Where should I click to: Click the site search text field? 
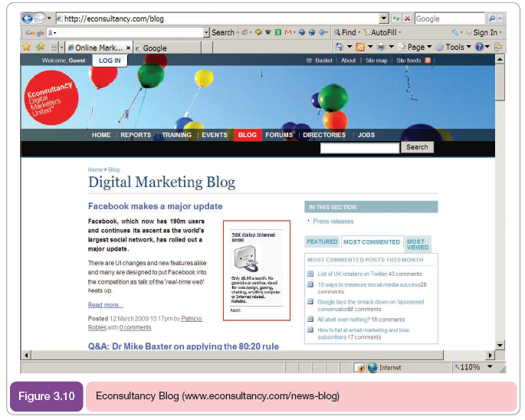(359, 148)
